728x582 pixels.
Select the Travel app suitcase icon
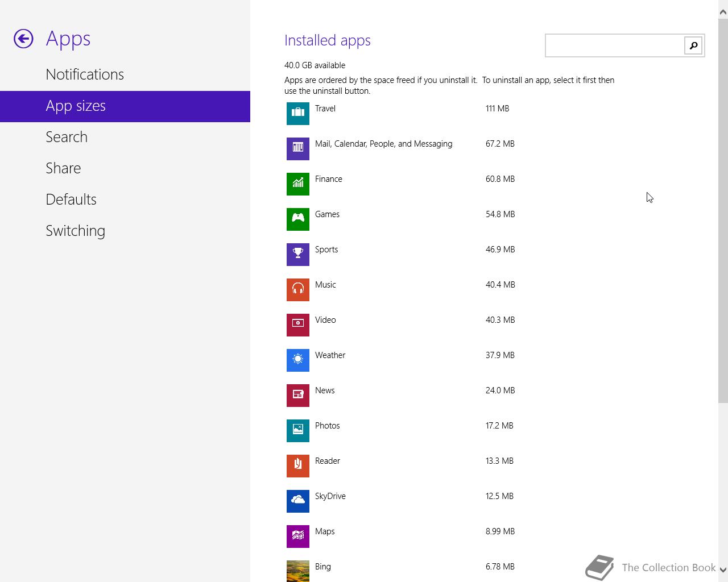(297, 114)
